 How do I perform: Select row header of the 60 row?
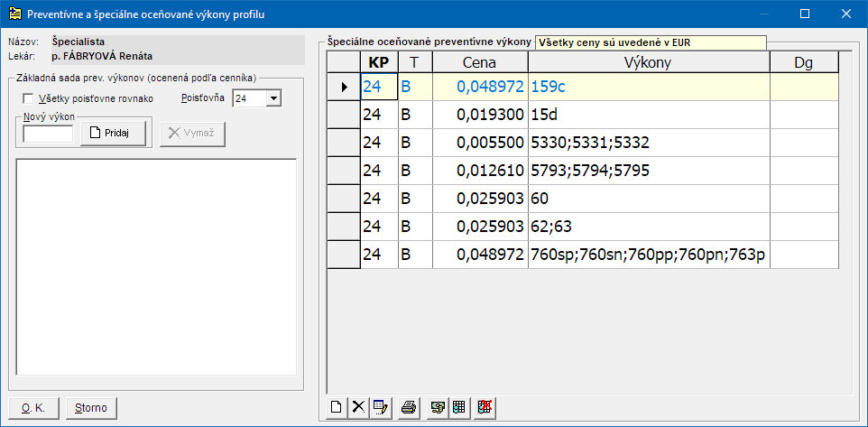click(344, 199)
